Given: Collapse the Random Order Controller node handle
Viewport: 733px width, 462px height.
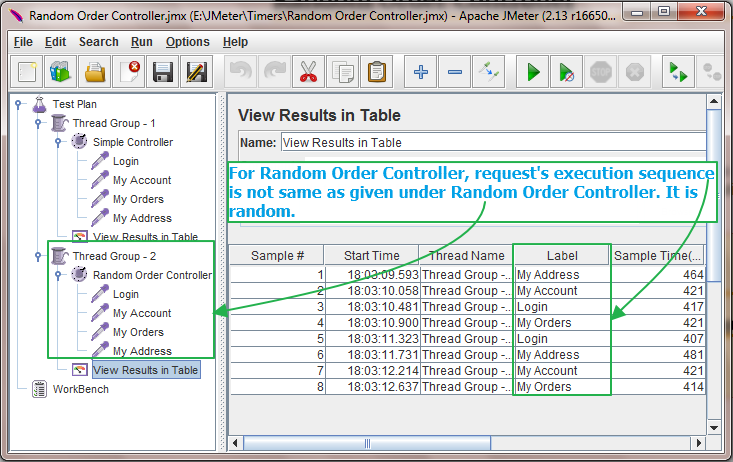Looking at the screenshot, I should [58, 275].
